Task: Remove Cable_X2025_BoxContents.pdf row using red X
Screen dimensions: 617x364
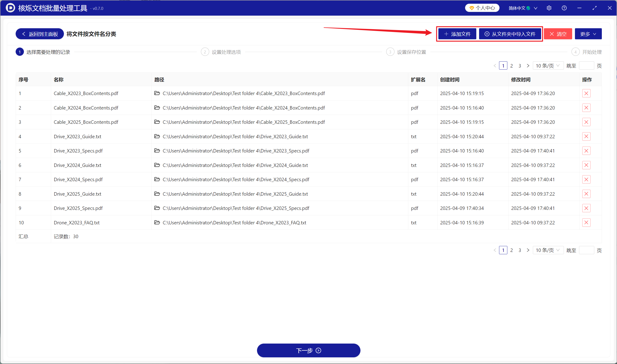Action: [x=586, y=122]
